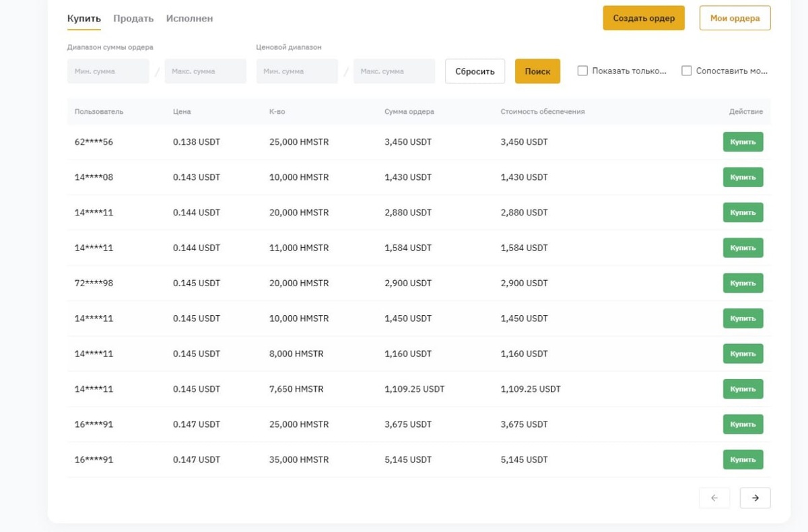Toggle the Показать только... checkbox
Screen dimensions: 808x532
pos(583,71)
